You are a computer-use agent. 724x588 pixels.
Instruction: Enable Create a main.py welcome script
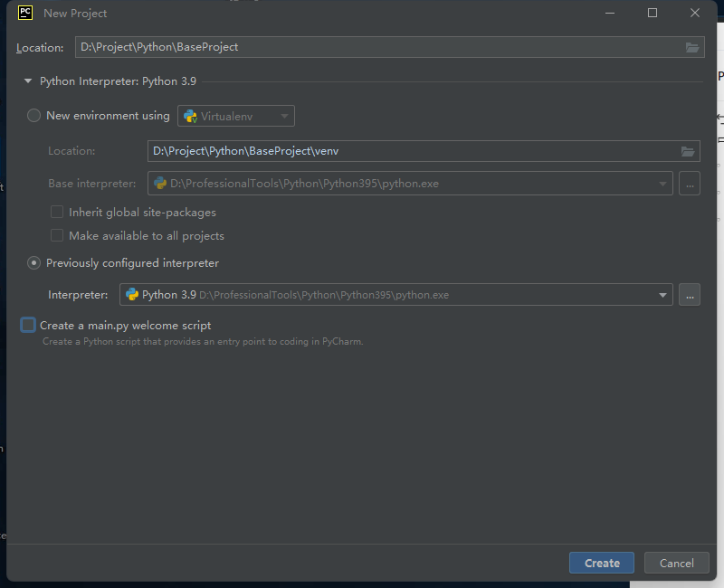click(x=28, y=325)
